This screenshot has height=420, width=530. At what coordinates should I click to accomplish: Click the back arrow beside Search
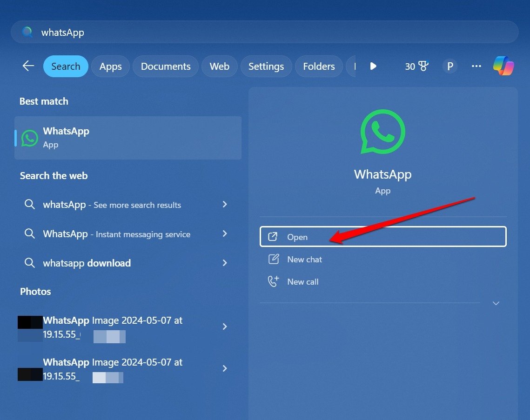[28, 66]
